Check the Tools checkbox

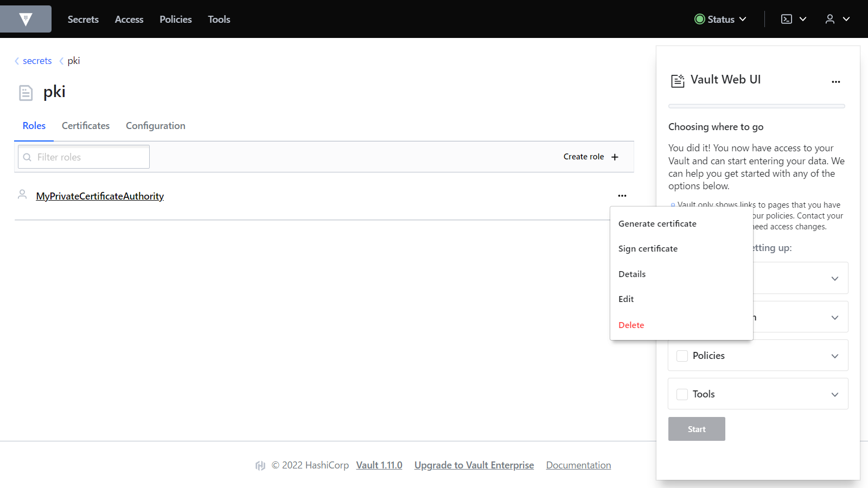682,394
